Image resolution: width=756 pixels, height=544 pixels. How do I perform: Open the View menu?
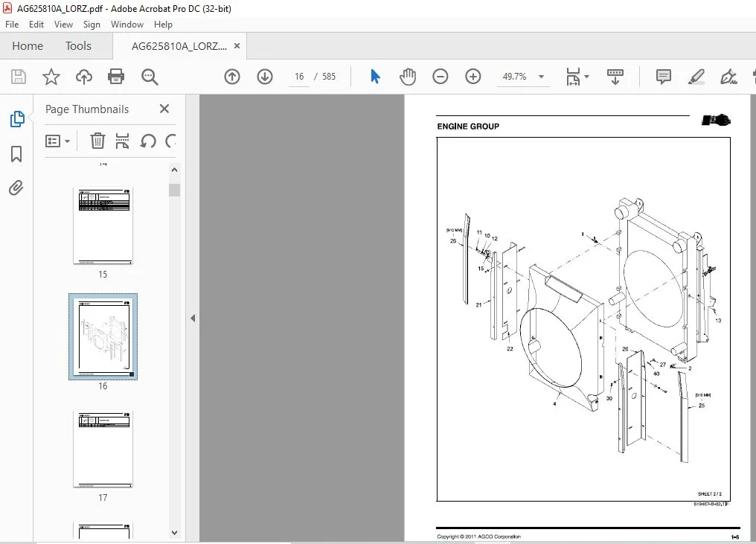[63, 25]
